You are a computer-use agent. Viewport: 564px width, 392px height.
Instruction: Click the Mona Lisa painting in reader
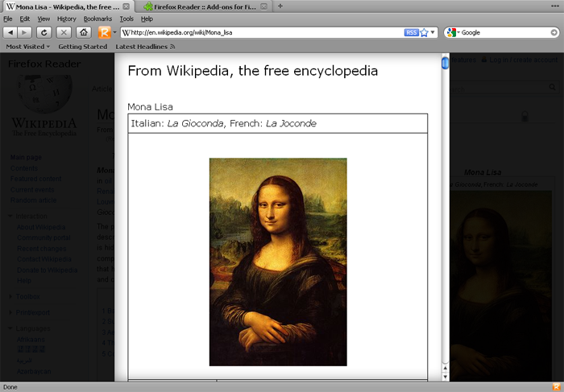pyautogui.click(x=278, y=262)
